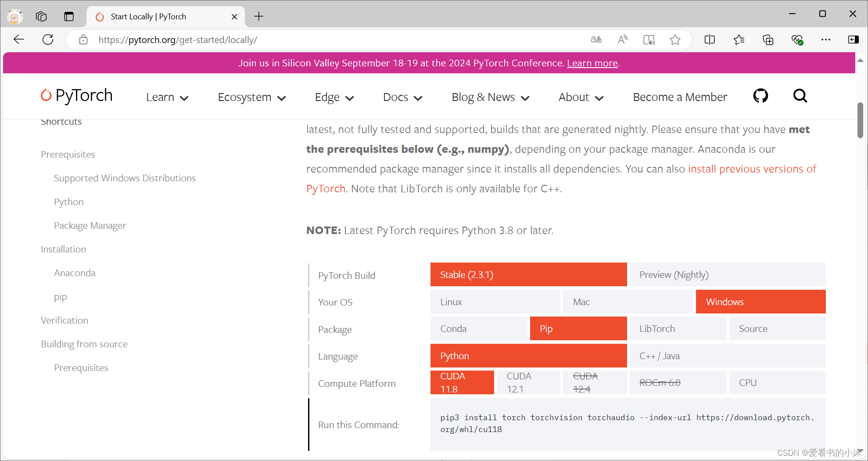
Task: Open the Settings and more menu
Action: tap(826, 40)
